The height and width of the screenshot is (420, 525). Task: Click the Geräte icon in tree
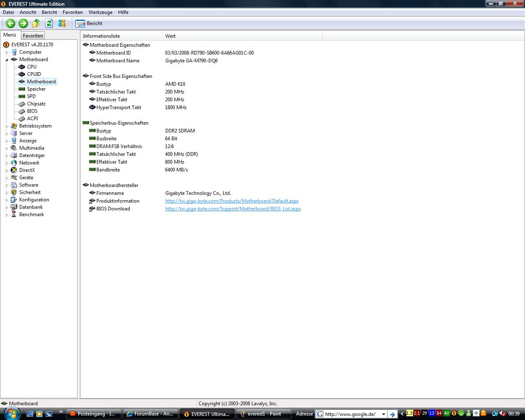(x=14, y=178)
